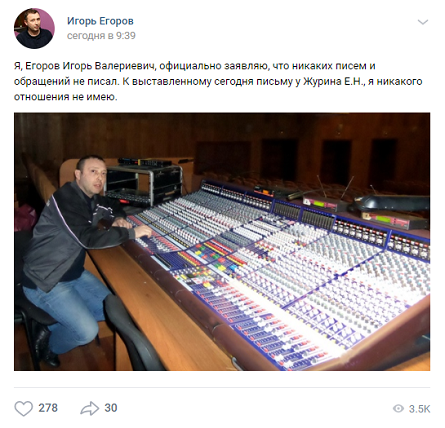Open Игорь Егоров's round profile avatar
Image resolution: width=445 pixels, height=428 pixels.
pos(34,28)
